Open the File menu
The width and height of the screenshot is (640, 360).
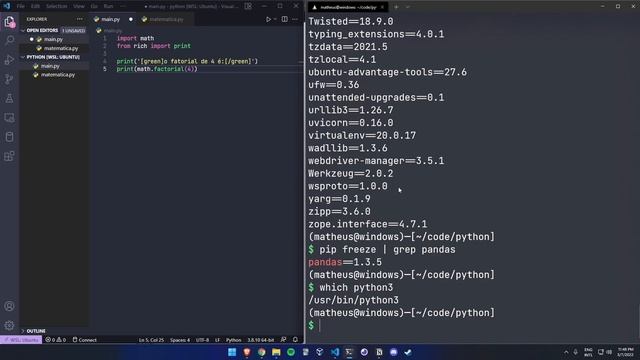20,6
